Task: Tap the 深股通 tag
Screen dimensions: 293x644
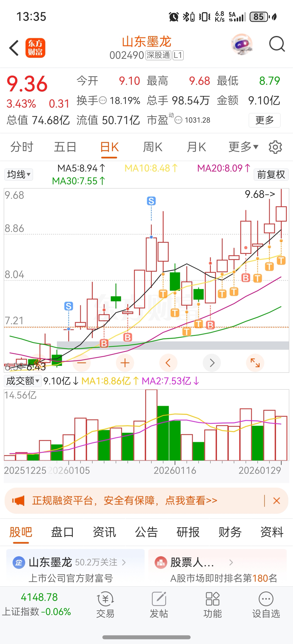Action: 158,55
